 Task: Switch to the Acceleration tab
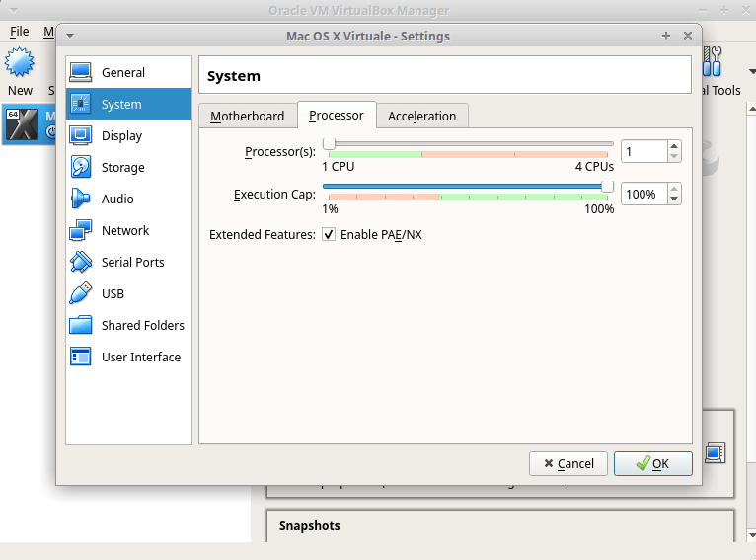point(421,116)
